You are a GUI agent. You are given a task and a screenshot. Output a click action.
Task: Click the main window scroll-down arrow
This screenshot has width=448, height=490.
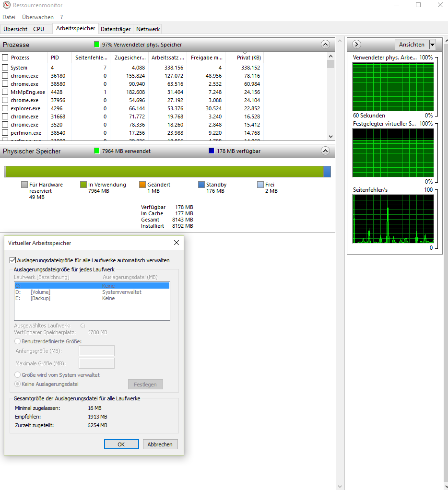(x=340, y=487)
